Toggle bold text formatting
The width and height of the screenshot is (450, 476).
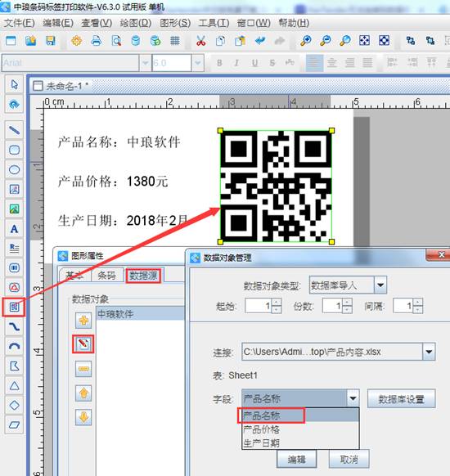(219, 63)
